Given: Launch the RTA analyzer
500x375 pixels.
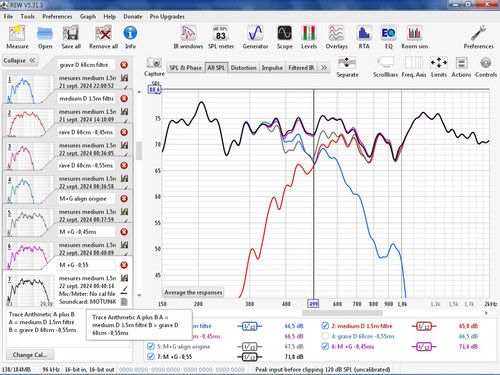Looking at the screenshot, I should tap(364, 37).
